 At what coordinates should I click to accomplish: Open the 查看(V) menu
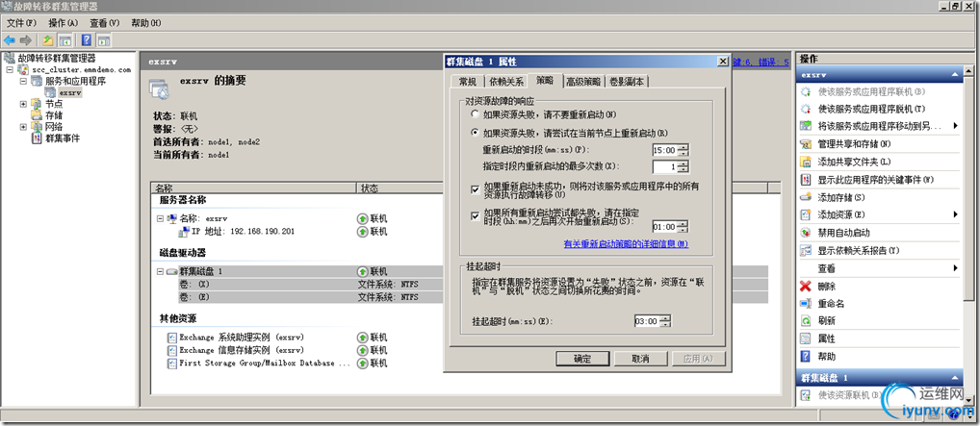[x=104, y=23]
